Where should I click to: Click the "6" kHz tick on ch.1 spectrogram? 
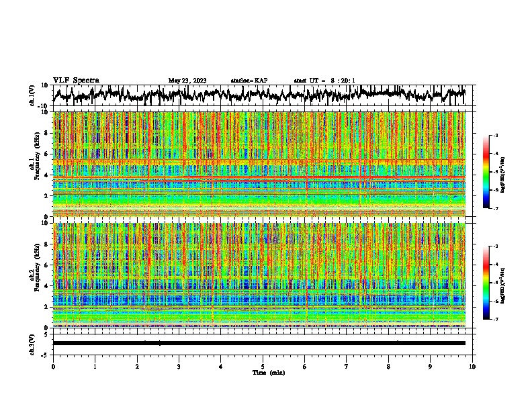[46, 154]
